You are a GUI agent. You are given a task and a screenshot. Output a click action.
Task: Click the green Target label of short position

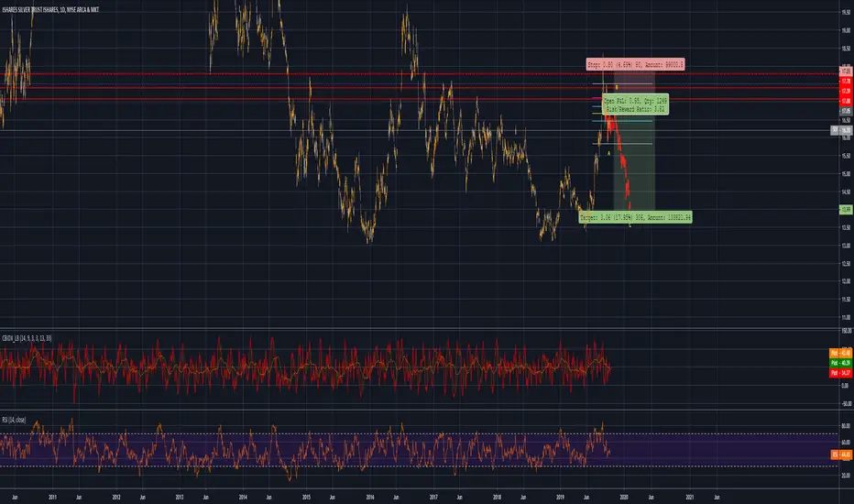coord(635,217)
